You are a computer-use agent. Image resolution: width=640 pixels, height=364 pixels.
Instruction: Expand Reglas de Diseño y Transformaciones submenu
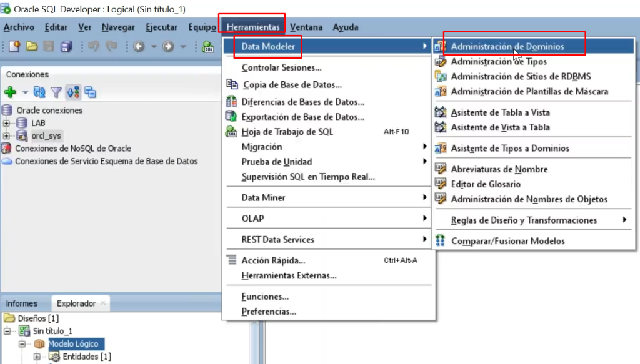(x=624, y=220)
